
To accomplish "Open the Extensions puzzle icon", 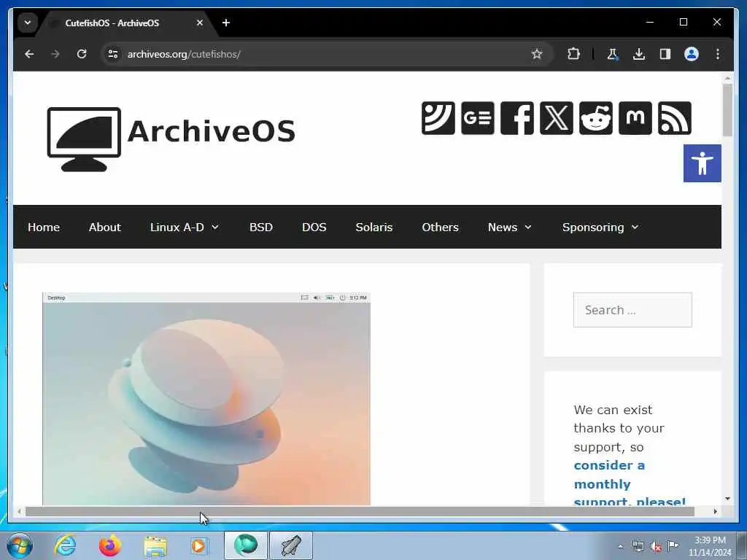I will click(573, 54).
